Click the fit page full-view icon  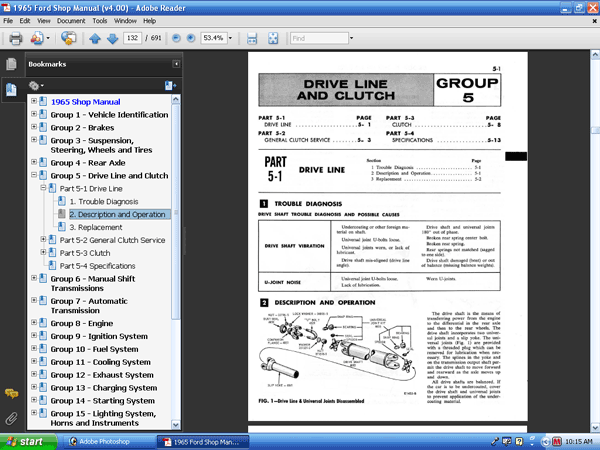[x=273, y=38]
